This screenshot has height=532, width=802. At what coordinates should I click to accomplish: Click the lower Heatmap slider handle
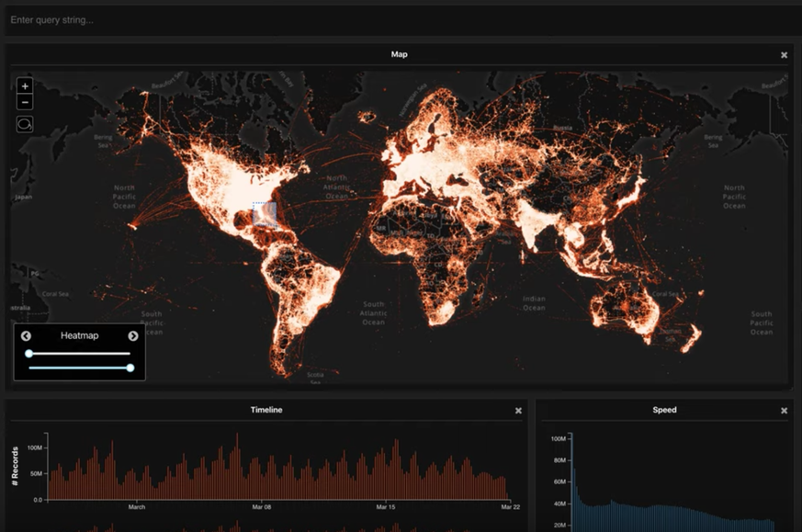click(130, 368)
